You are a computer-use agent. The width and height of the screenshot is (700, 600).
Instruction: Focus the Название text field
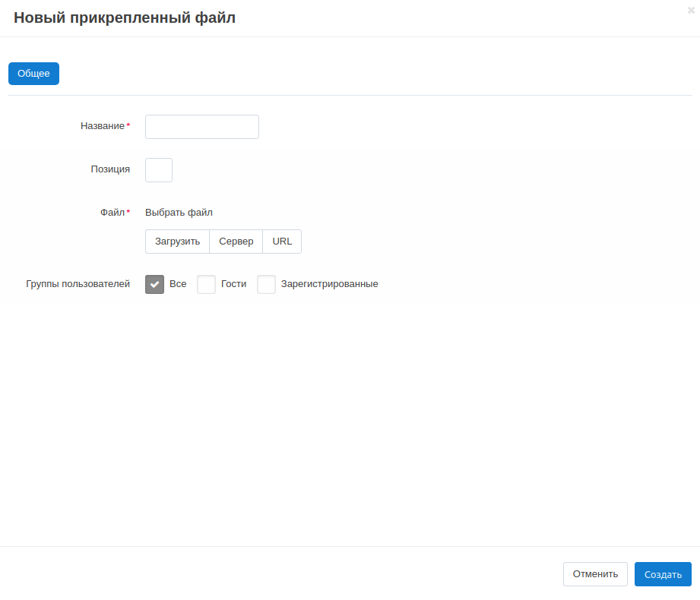201,127
